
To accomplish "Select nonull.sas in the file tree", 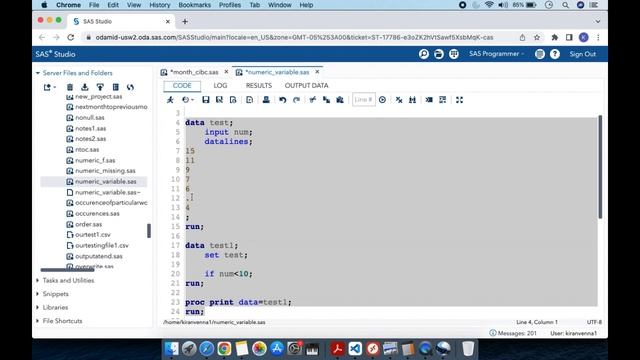I will [x=89, y=118].
